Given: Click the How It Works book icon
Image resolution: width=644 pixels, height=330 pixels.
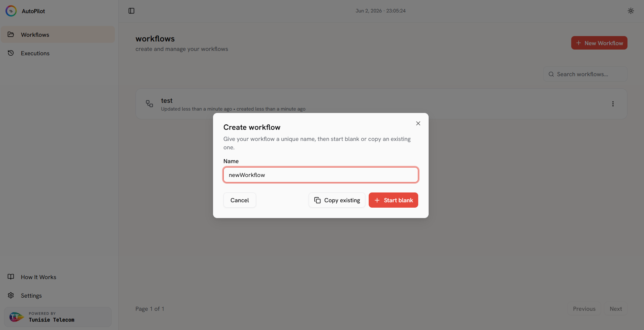Looking at the screenshot, I should 11,277.
